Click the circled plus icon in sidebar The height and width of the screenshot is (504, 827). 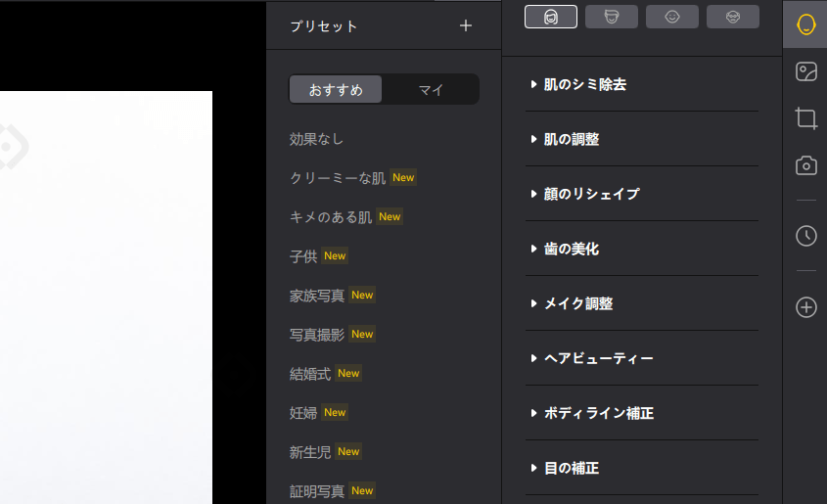click(x=805, y=307)
